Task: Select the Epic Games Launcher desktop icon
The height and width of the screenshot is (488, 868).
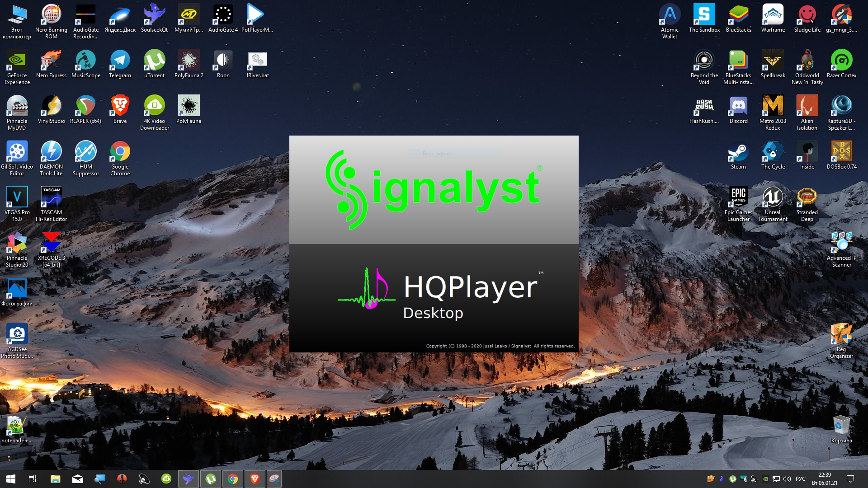Action: [738, 204]
